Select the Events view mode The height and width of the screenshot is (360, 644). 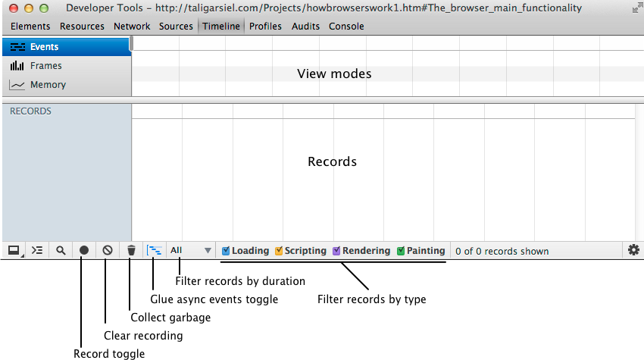[x=67, y=47]
